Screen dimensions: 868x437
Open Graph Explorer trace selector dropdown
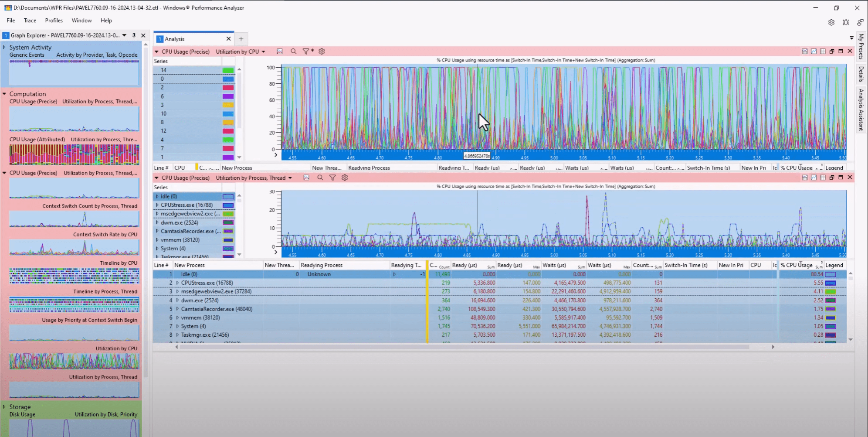click(x=124, y=35)
